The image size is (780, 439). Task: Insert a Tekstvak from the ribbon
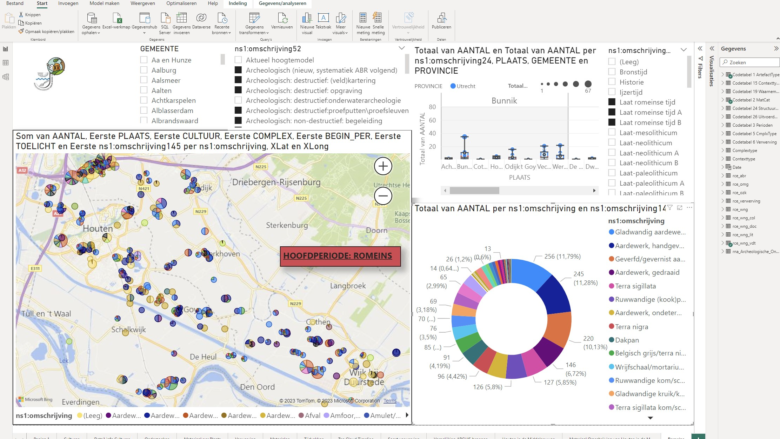click(323, 27)
